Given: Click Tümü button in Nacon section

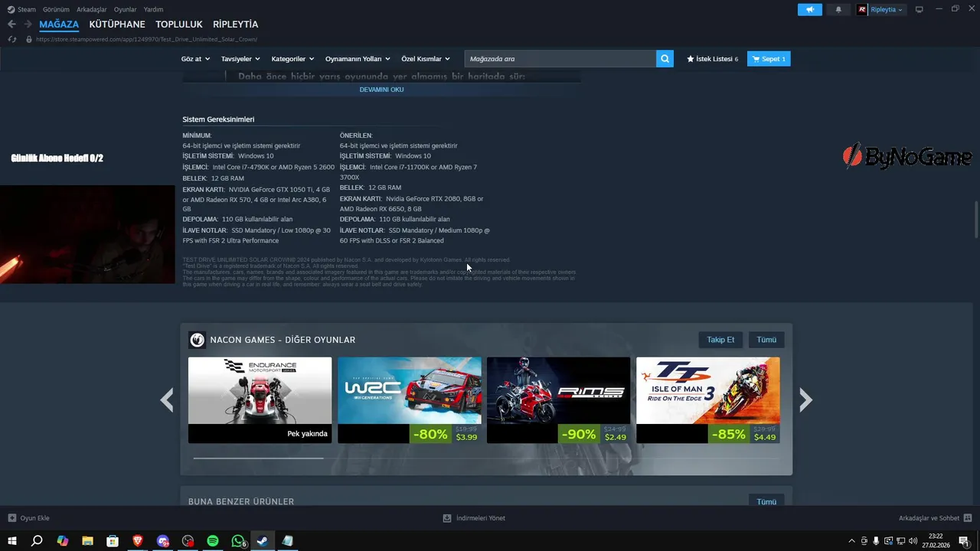Looking at the screenshot, I should pos(766,340).
